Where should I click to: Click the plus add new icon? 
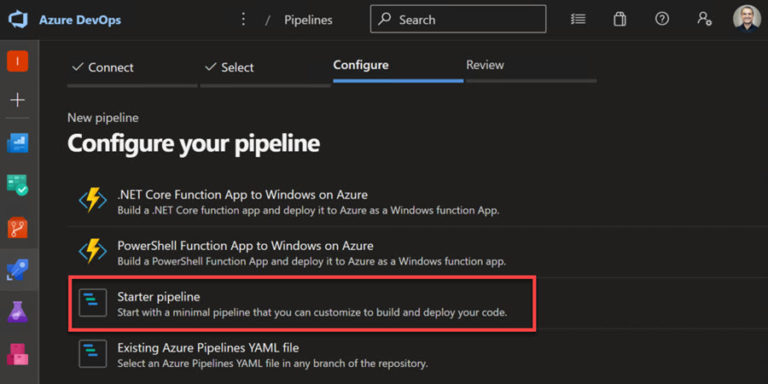coord(18,100)
